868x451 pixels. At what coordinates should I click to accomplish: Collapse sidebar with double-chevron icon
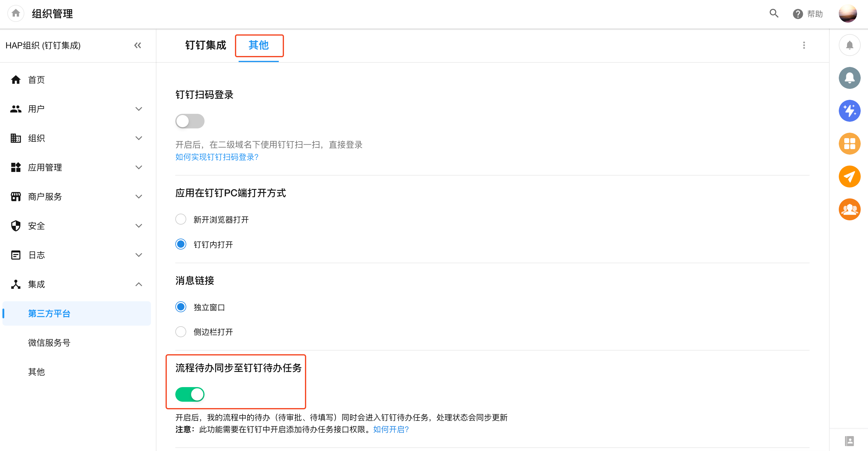pyautogui.click(x=138, y=45)
